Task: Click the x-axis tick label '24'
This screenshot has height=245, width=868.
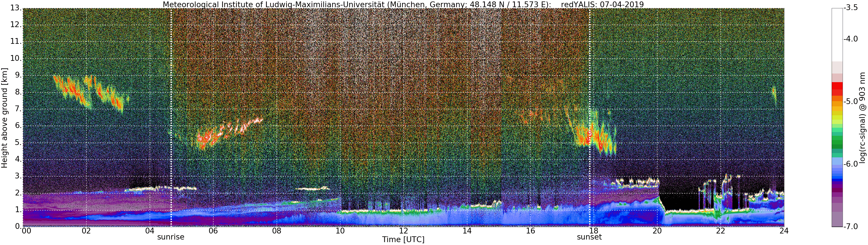Action: (x=784, y=231)
